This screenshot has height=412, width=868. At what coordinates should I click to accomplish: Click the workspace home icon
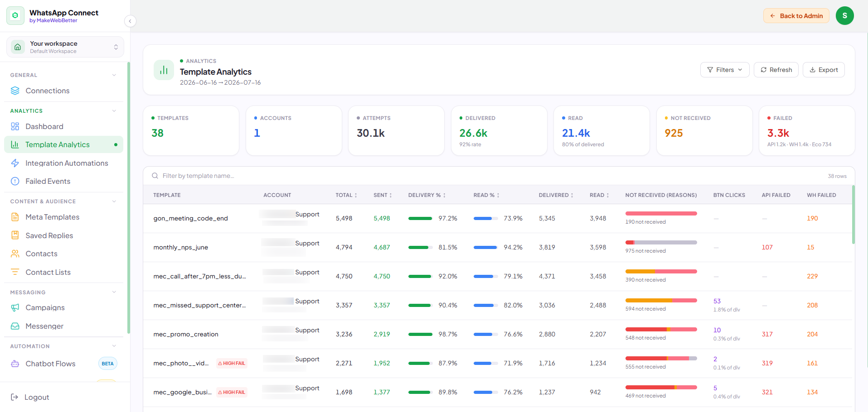click(x=18, y=47)
